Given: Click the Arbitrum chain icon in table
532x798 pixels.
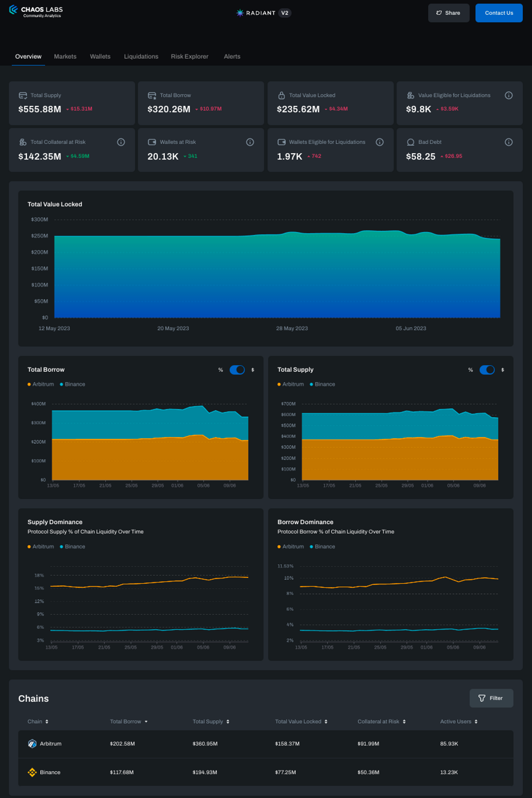Looking at the screenshot, I should (x=32, y=744).
